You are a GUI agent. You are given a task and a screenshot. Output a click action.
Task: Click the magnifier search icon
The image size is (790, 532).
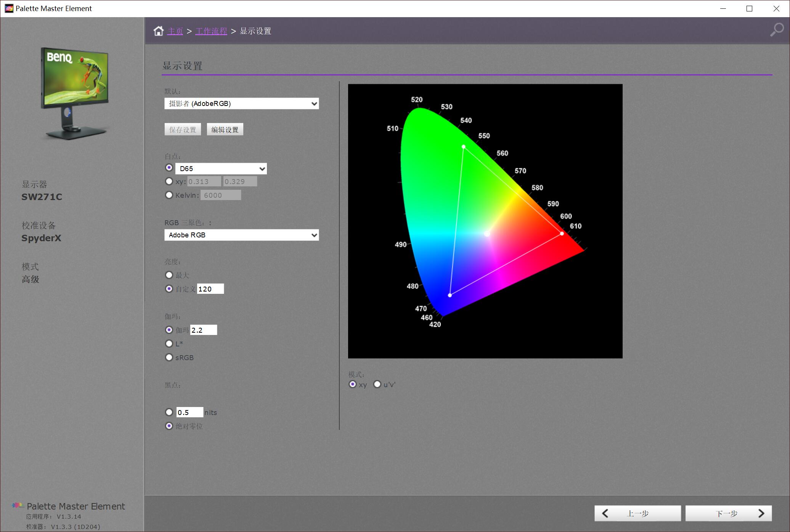coord(777,30)
